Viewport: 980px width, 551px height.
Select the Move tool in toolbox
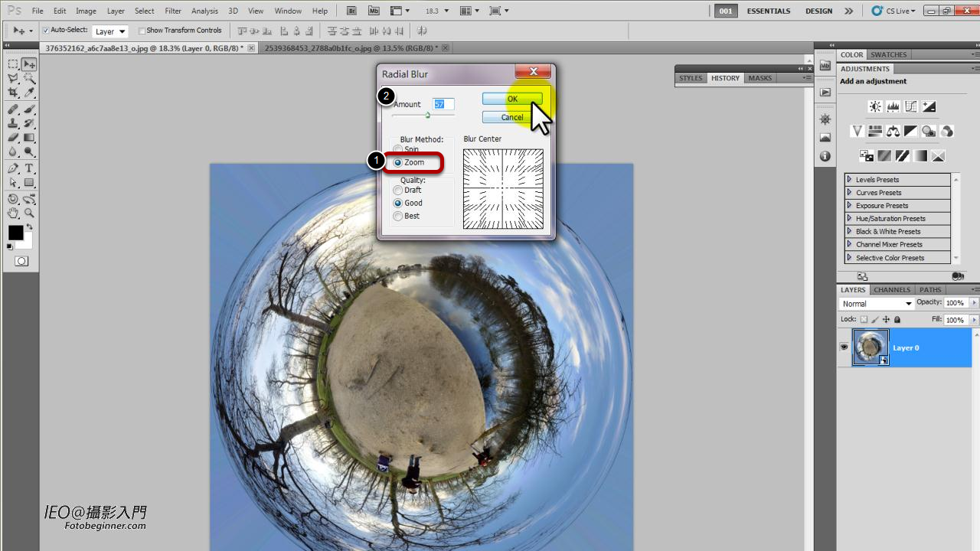click(29, 65)
